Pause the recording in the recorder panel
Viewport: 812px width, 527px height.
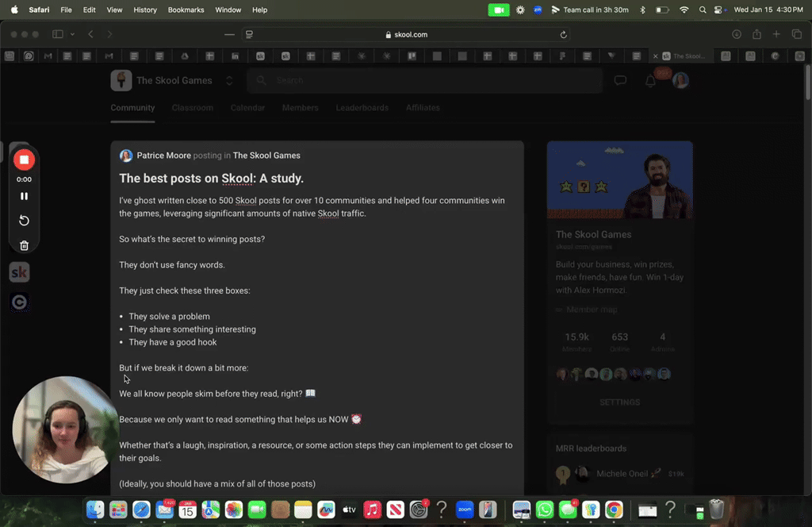[24, 195]
